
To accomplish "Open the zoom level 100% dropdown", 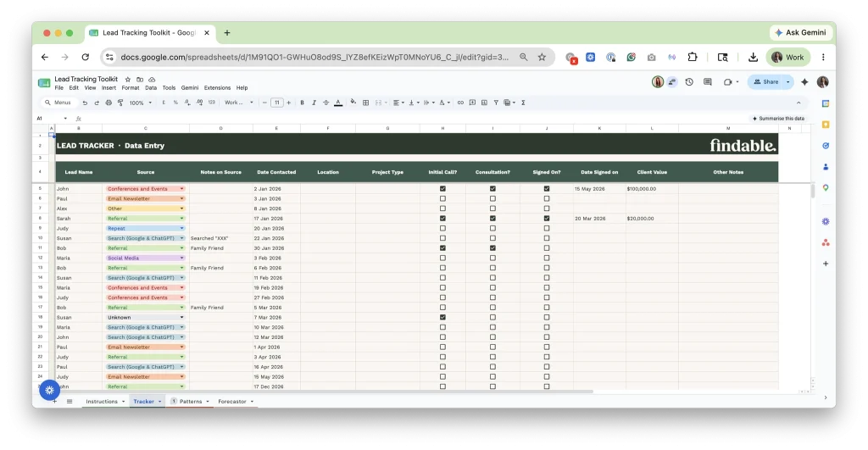I will point(140,103).
